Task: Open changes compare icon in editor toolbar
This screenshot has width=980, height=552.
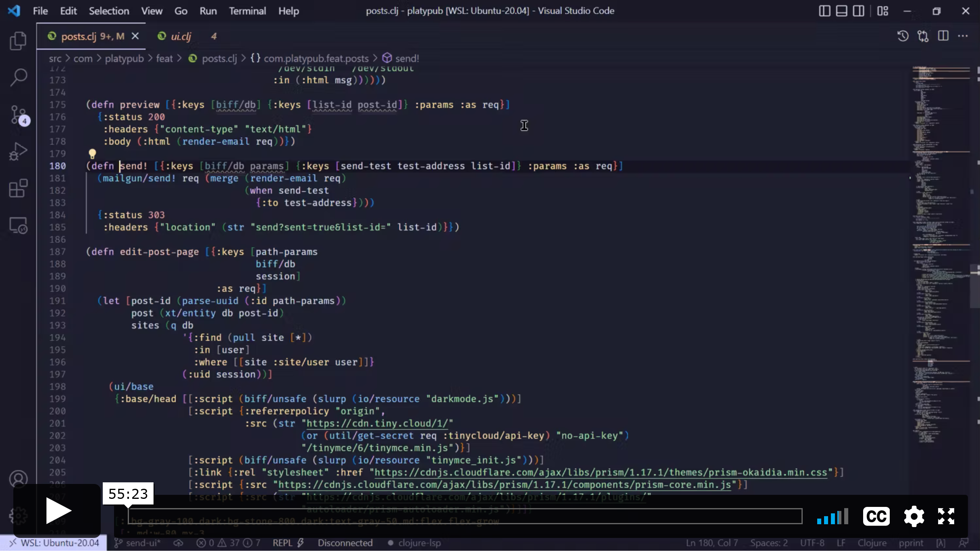Action: pos(923,36)
